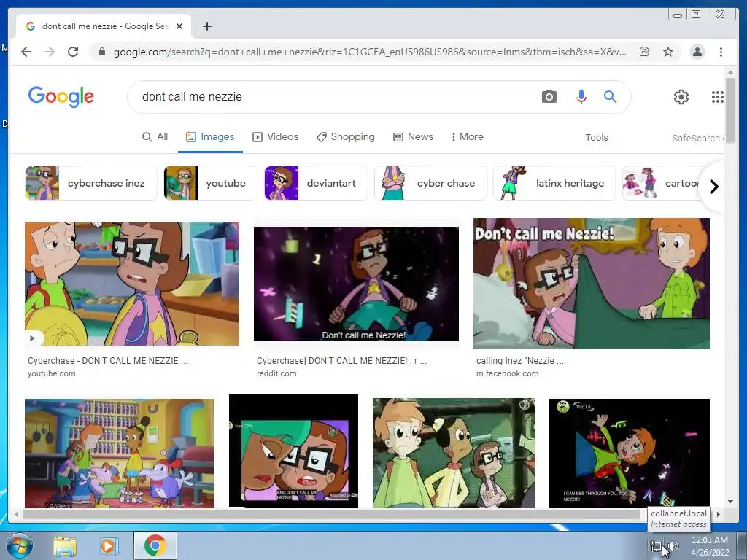Open WETA thumbnail of boy floating in space
This screenshot has height=560, width=747.
click(630, 454)
